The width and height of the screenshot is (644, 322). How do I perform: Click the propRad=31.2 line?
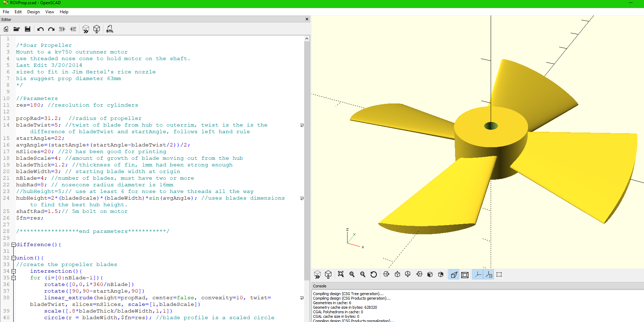[79, 119]
